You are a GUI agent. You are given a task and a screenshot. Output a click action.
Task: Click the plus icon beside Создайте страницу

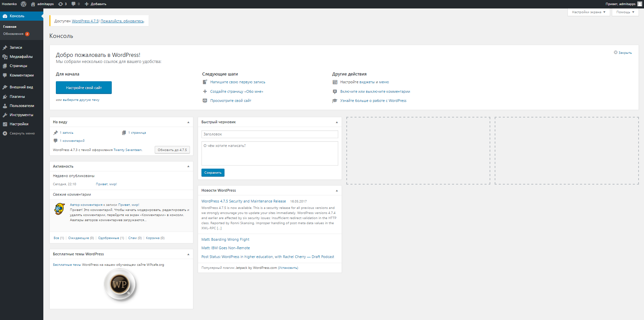point(205,91)
